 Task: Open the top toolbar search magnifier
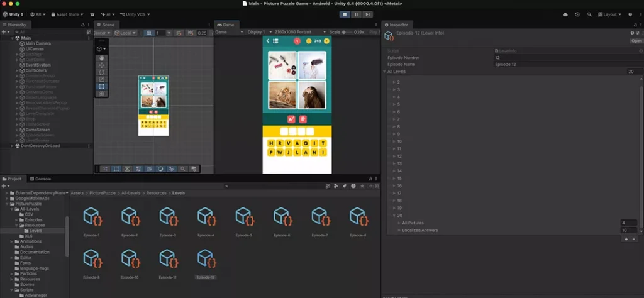[x=589, y=14]
